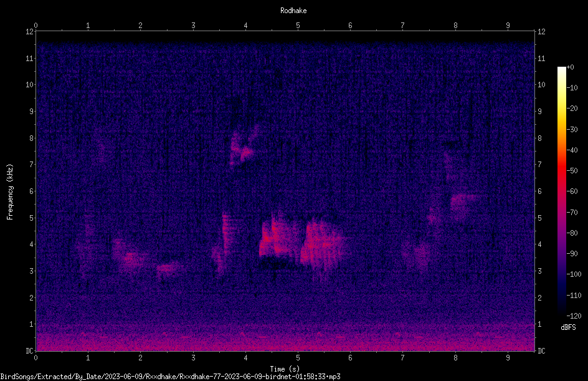Image resolution: width=588 pixels, height=381 pixels.
Task: Click the -10 label on the color scale
Action: 572,88
